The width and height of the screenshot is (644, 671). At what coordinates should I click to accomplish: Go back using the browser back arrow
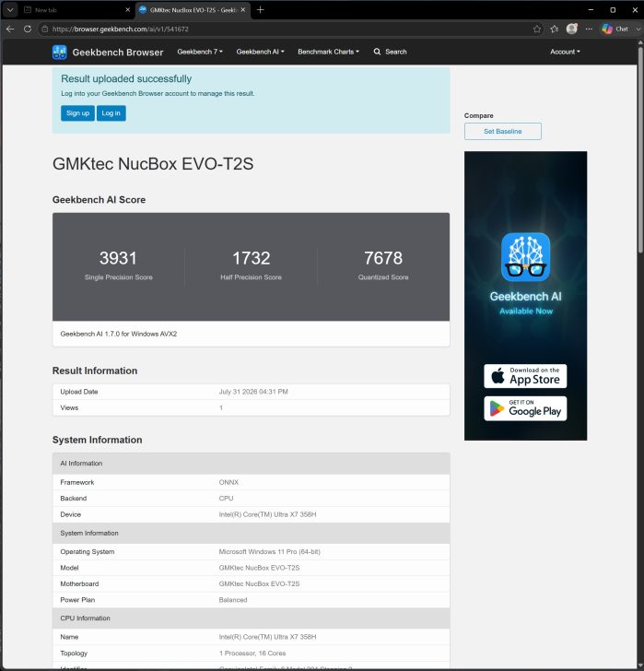pyautogui.click(x=10, y=29)
